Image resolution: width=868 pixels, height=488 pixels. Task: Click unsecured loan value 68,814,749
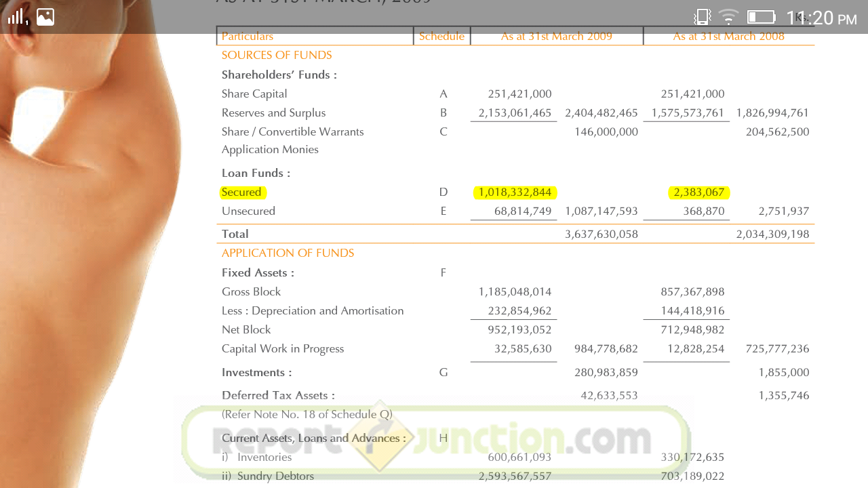click(x=523, y=211)
